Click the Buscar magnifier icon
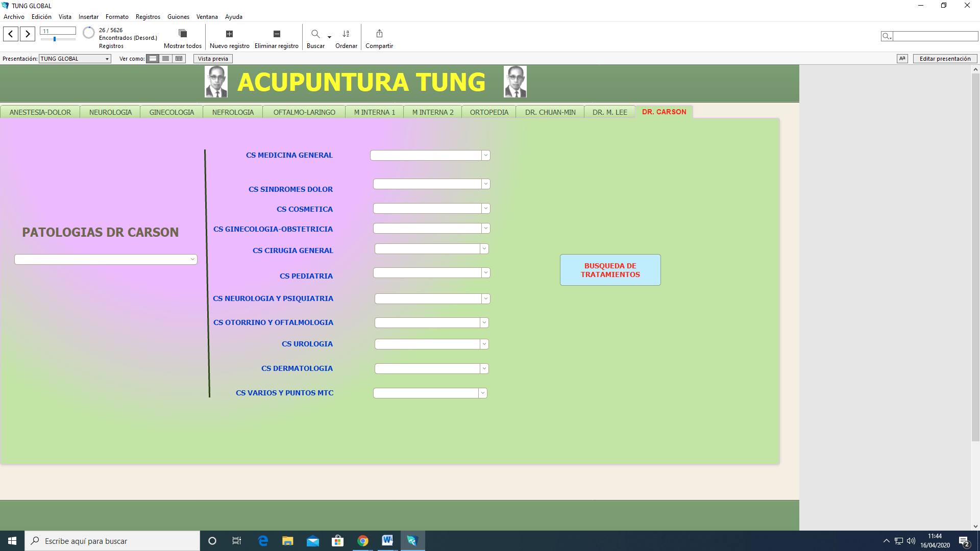This screenshot has height=551, width=980. tap(315, 34)
